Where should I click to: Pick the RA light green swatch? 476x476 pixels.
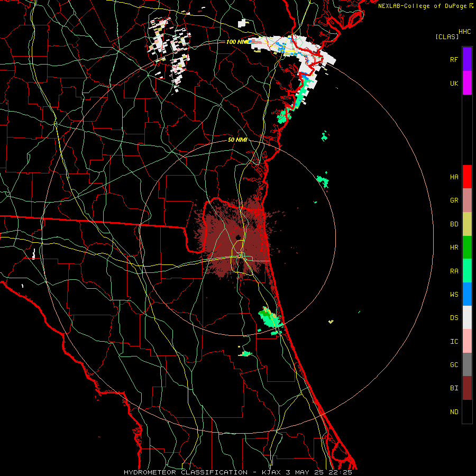pos(467,271)
